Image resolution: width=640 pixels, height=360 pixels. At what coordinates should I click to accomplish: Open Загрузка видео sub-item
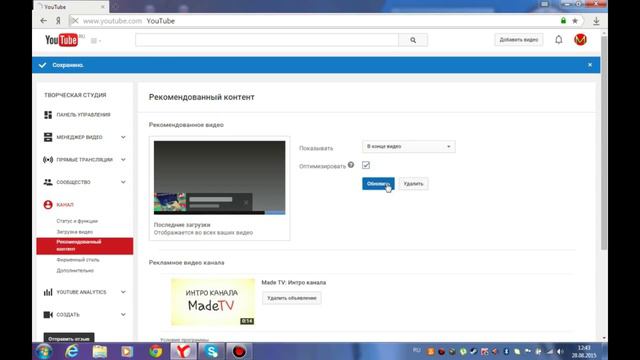click(75, 232)
